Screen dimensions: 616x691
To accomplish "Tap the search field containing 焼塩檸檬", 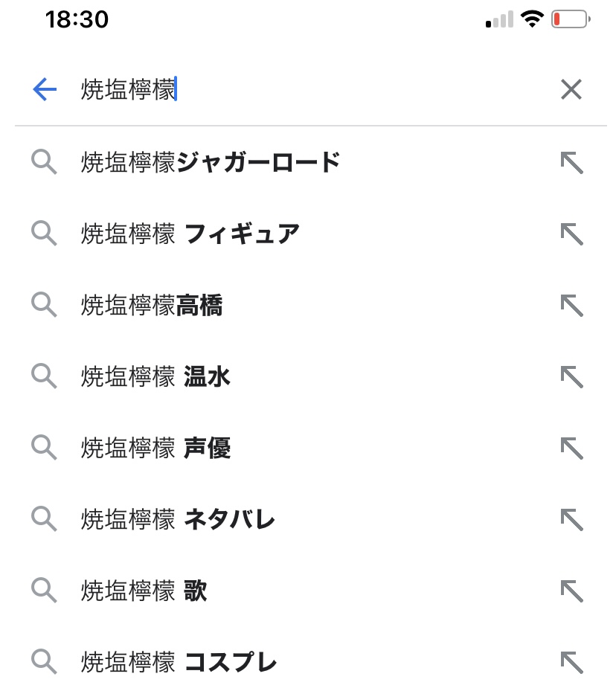I will click(x=298, y=90).
